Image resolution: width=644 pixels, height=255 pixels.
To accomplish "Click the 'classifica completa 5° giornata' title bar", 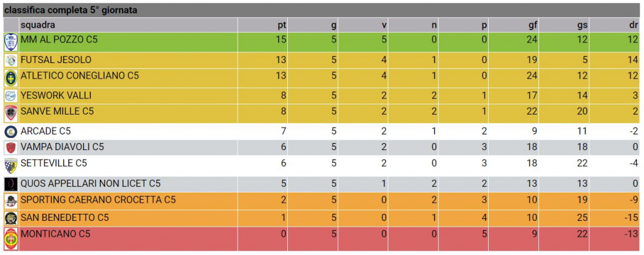I will click(x=321, y=10).
